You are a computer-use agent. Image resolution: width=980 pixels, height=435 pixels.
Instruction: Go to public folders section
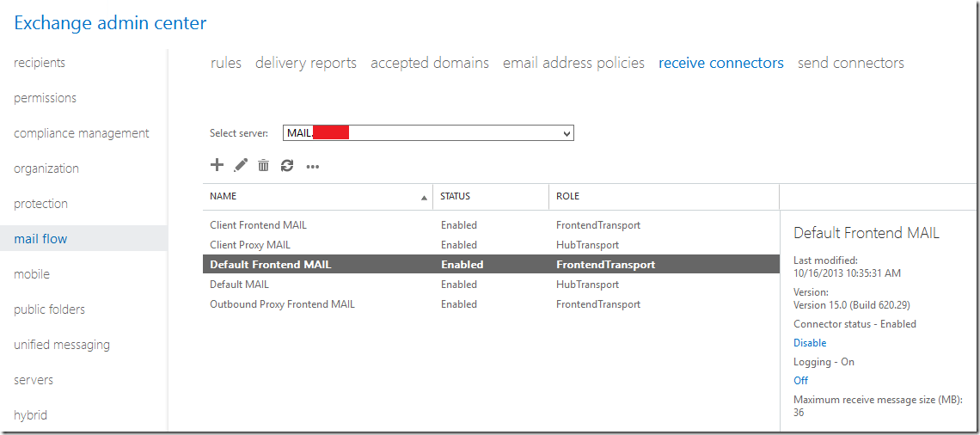49,309
